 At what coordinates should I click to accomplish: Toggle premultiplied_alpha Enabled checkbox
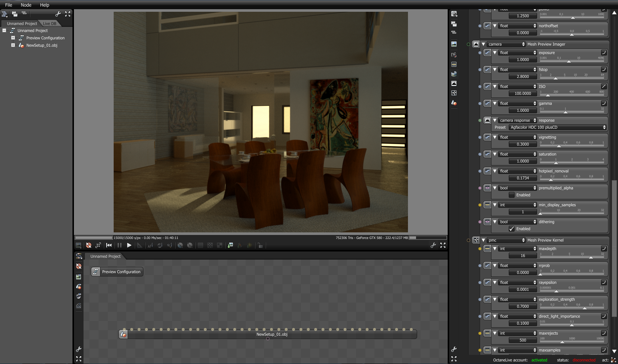[x=512, y=195]
